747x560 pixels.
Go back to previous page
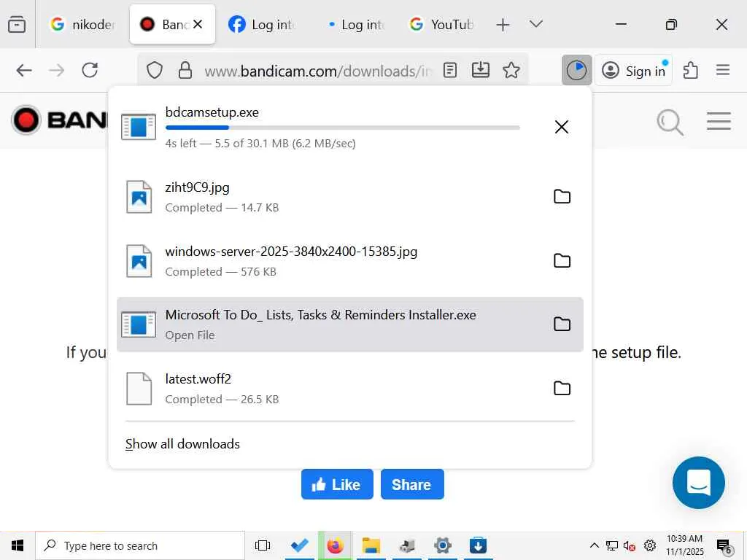click(x=24, y=71)
